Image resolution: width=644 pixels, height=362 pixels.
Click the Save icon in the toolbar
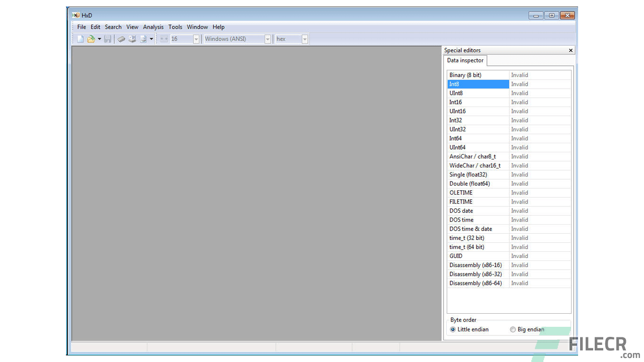click(x=108, y=39)
